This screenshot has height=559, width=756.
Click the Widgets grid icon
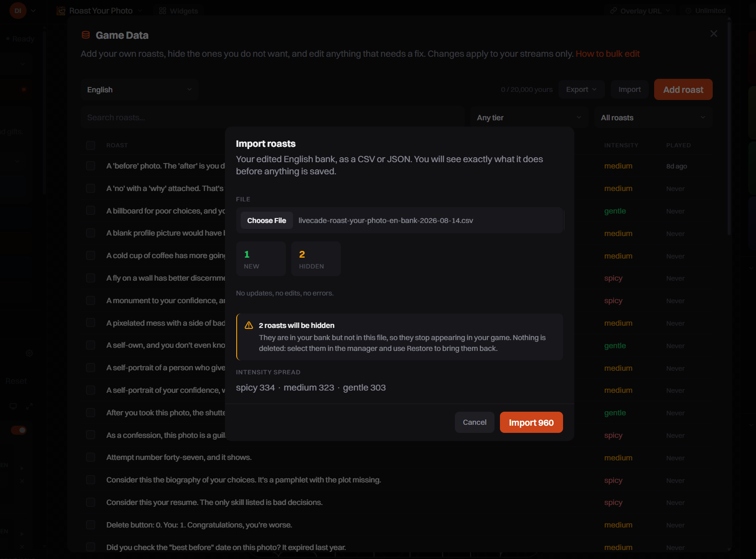[x=163, y=11]
